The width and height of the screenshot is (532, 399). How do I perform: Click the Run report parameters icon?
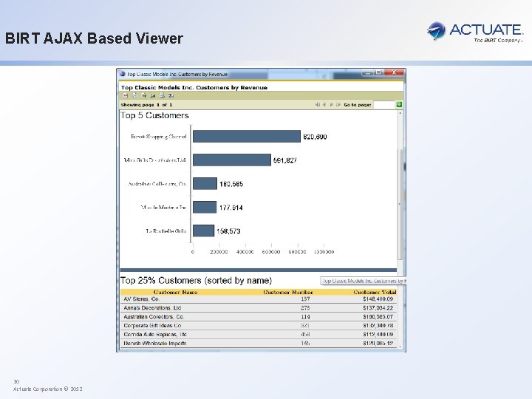point(134,95)
